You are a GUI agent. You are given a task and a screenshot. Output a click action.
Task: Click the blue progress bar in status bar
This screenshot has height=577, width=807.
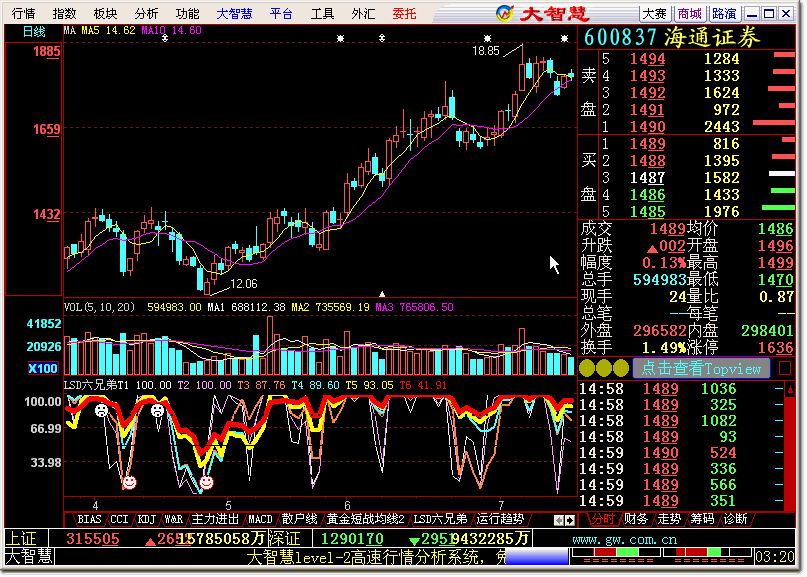tap(536, 557)
